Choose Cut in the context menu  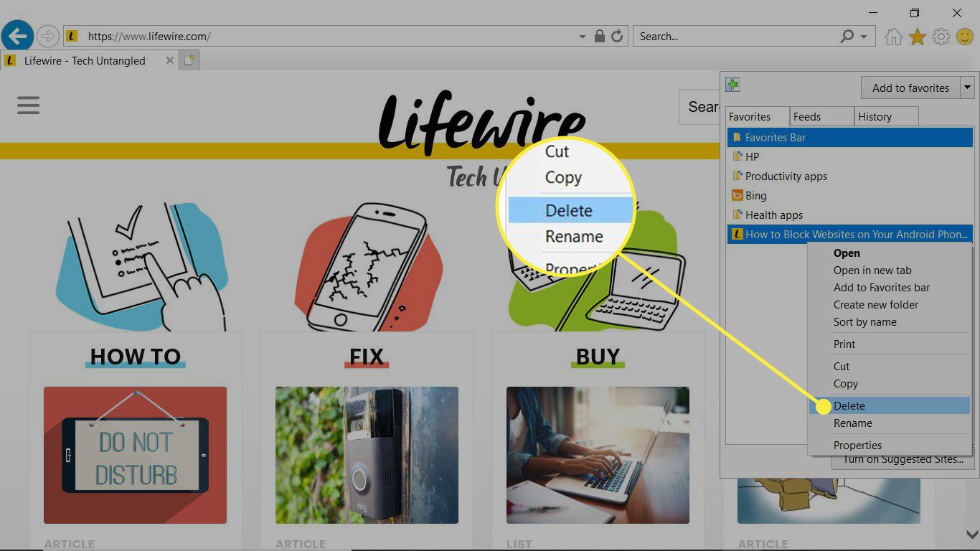tap(890, 366)
